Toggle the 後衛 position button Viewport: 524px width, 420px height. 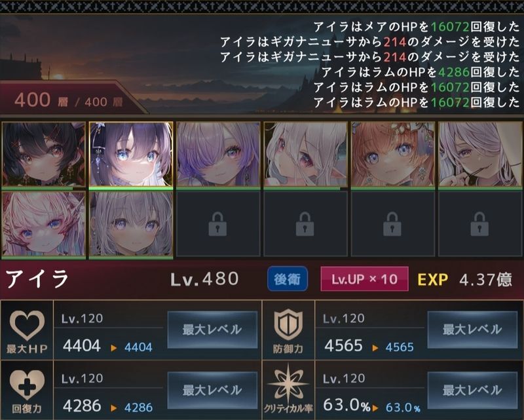288,279
